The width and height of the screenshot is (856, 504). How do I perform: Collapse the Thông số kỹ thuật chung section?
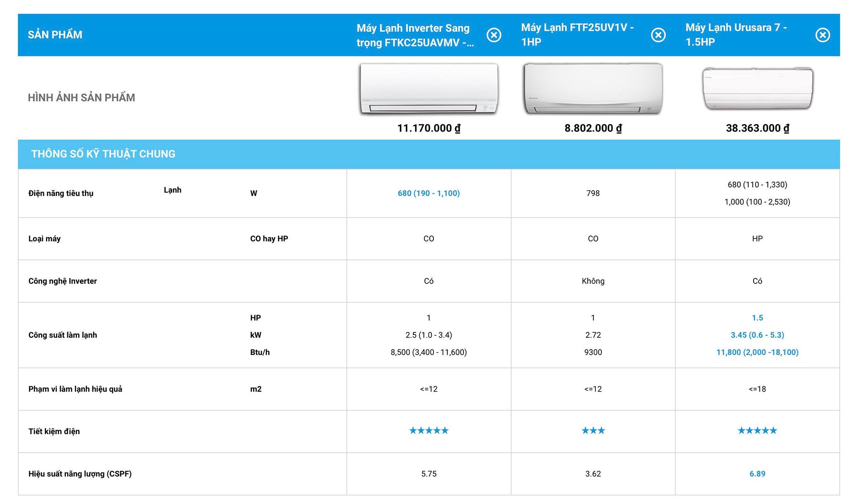click(103, 154)
